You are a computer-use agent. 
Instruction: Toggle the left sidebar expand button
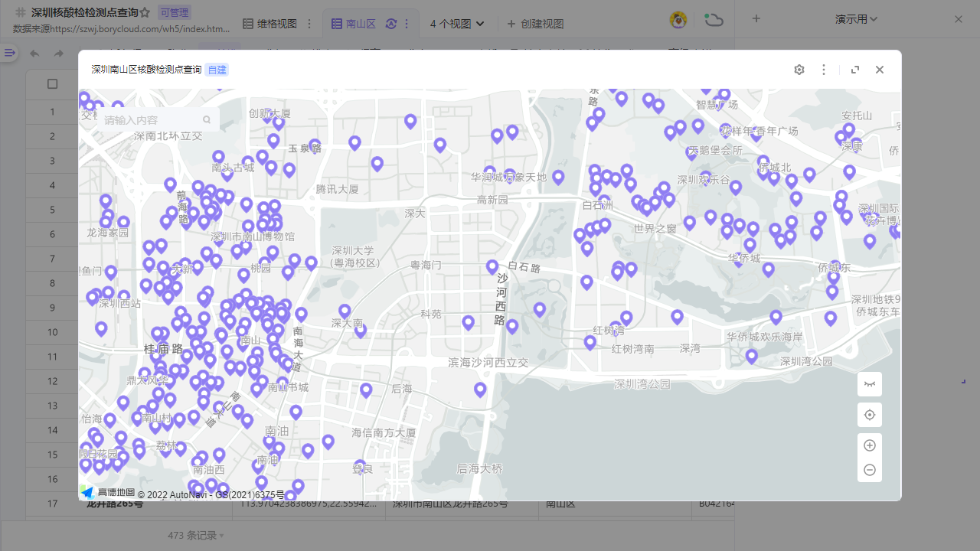click(9, 53)
